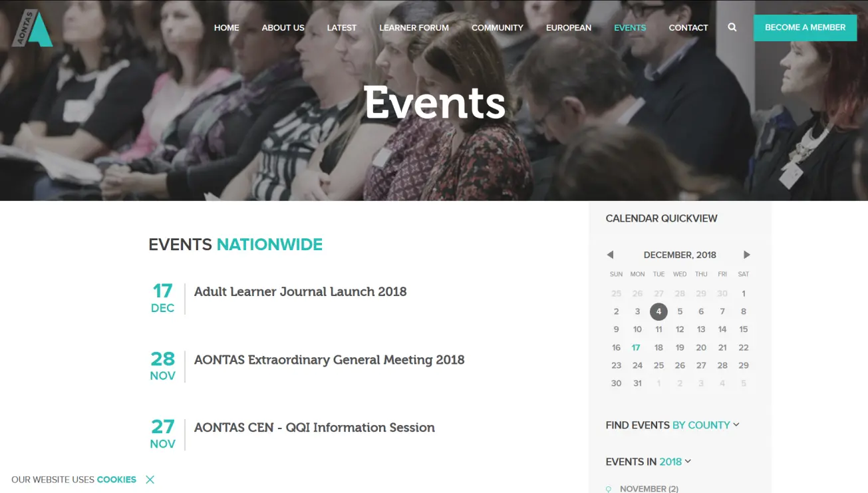Navigate to the ABOUT US page
Viewport: 868px width, 493px height.
pos(283,27)
